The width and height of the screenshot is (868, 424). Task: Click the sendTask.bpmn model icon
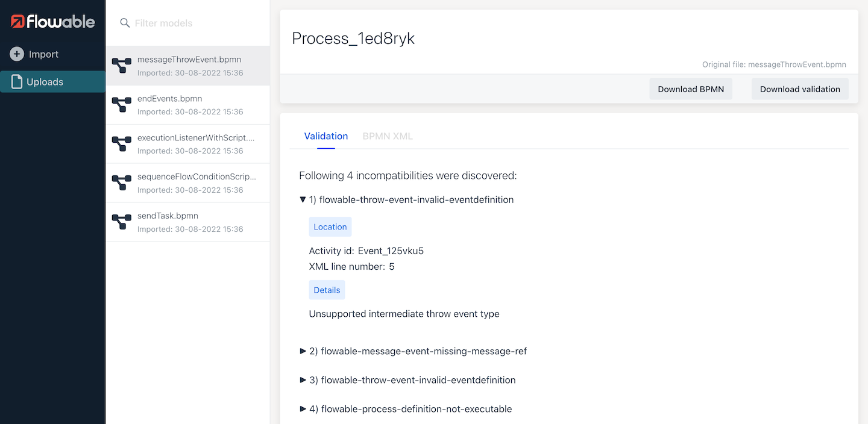point(122,222)
